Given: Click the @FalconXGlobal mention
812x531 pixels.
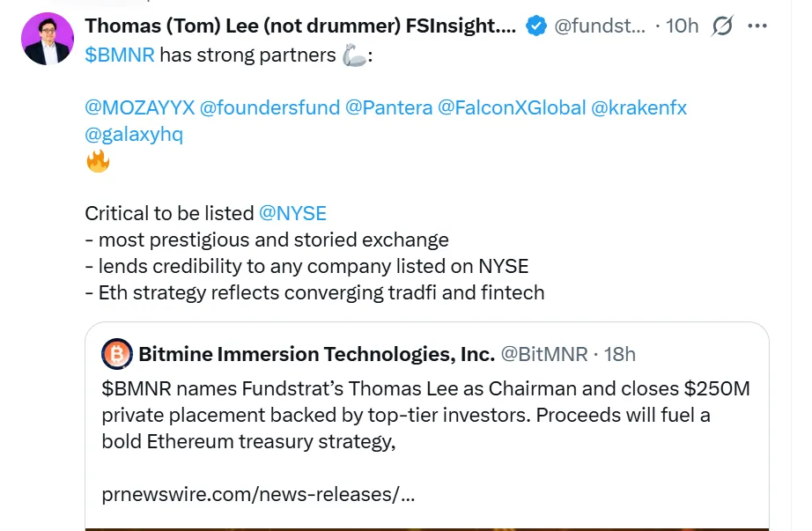Looking at the screenshot, I should 511,107.
